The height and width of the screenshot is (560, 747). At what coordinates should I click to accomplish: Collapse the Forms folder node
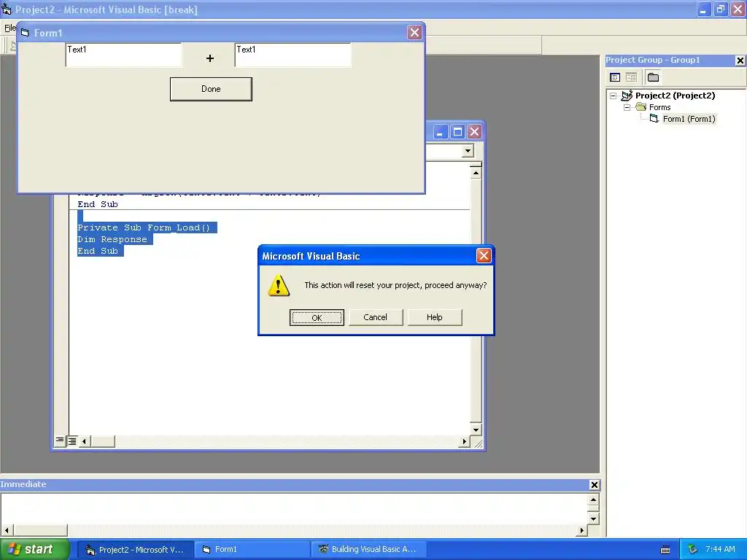tap(627, 108)
